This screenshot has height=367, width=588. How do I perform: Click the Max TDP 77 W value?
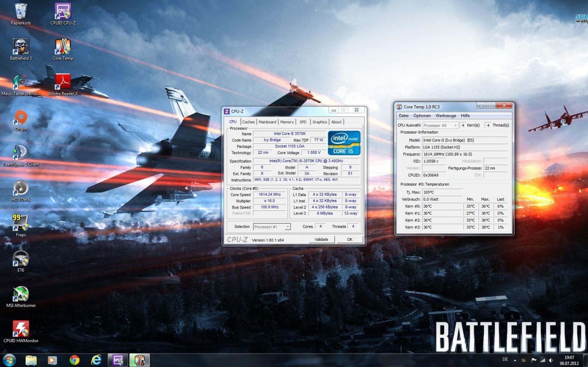[x=319, y=140]
